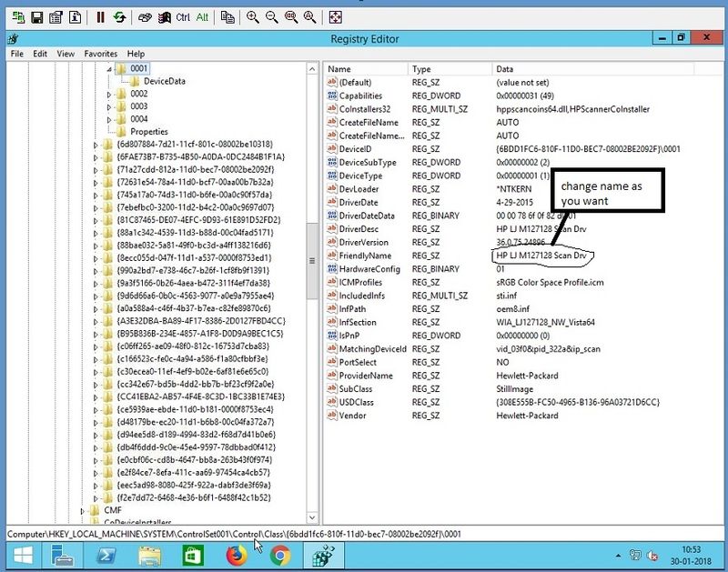The height and width of the screenshot is (572, 728).
Task: Open the remote keyboard tool
Action: tap(146, 15)
